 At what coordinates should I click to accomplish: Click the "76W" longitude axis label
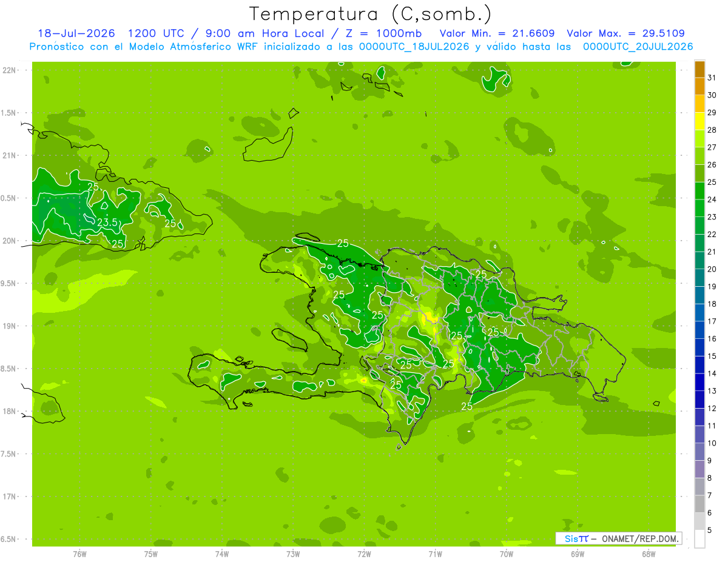pyautogui.click(x=79, y=554)
